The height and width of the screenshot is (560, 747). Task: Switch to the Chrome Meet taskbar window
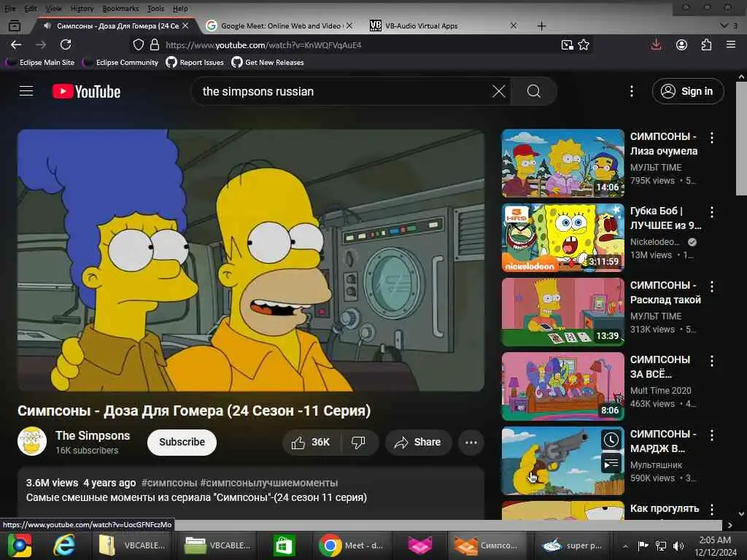coord(352,545)
